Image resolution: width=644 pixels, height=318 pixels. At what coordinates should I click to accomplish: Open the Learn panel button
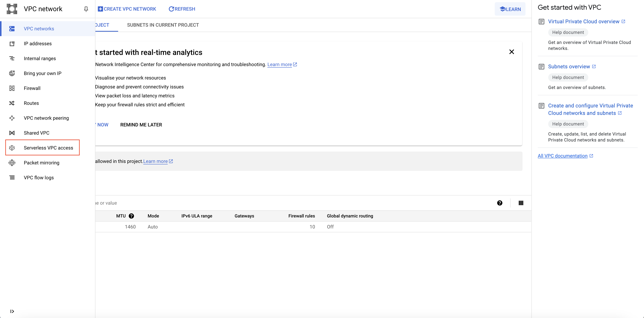(x=510, y=9)
